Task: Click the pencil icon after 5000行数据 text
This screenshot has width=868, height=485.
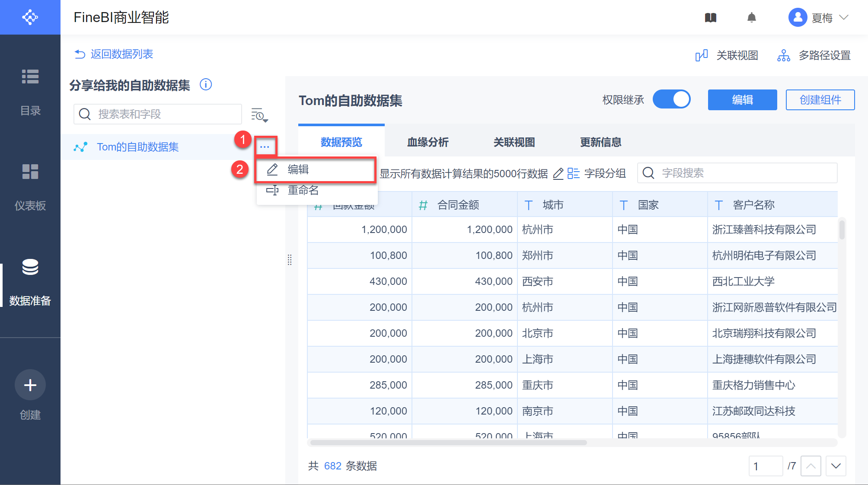Action: click(x=558, y=174)
